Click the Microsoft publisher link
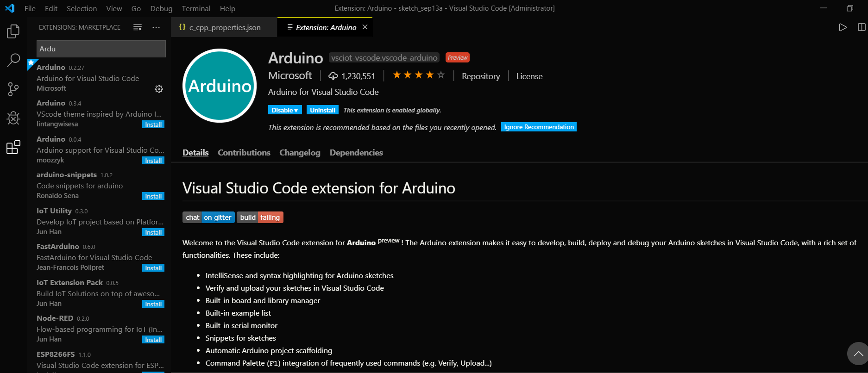The height and width of the screenshot is (373, 868). point(290,75)
